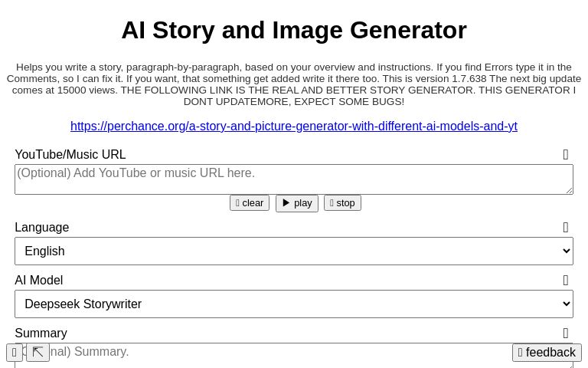Screen dimensions: 588x368
Task: Click the icon beside the AI Model label
Action: [566, 281]
